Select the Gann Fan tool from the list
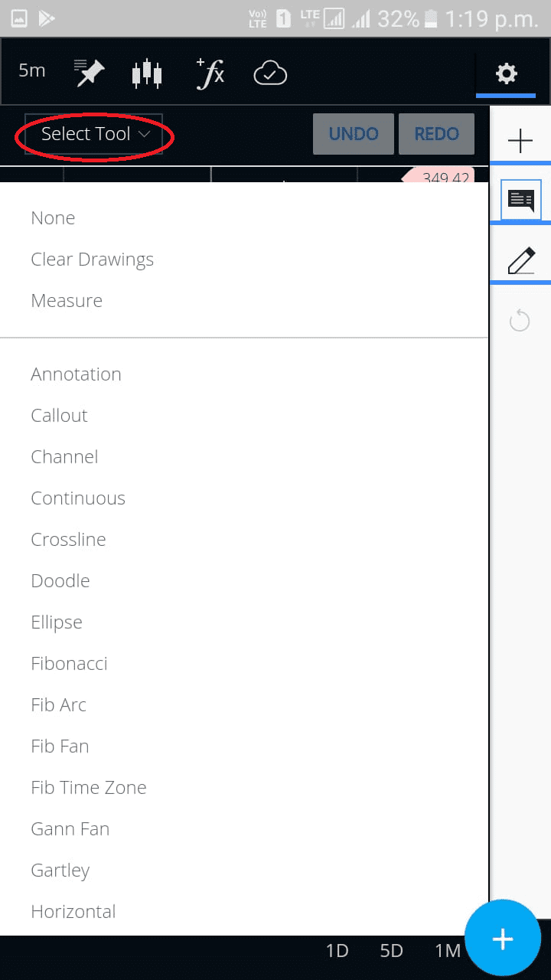551x980 pixels. pos(70,828)
